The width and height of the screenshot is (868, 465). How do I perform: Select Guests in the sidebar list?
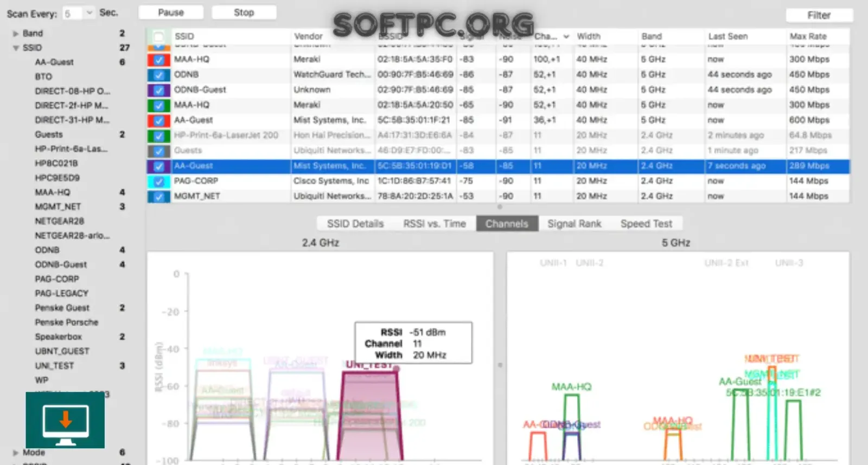49,134
